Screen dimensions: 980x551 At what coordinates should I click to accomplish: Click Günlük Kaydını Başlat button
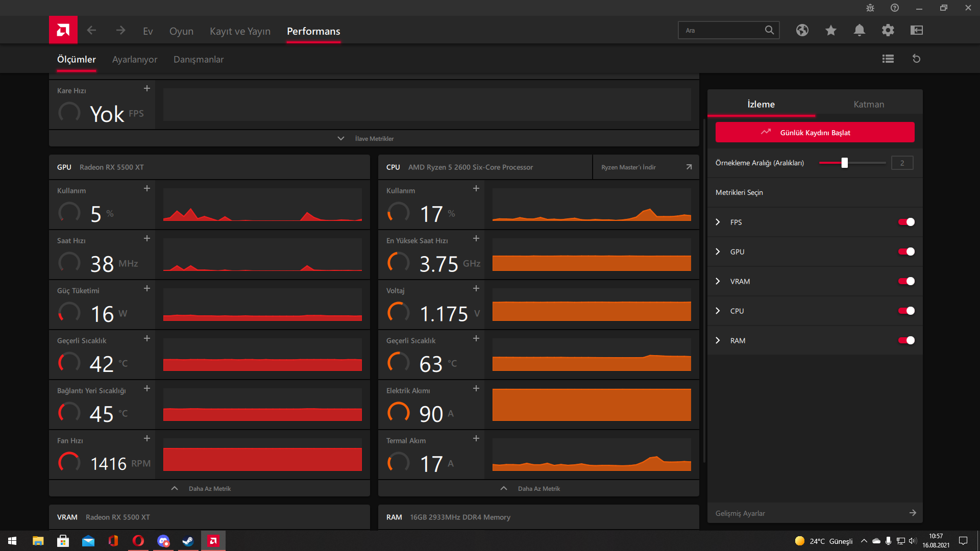click(x=815, y=132)
